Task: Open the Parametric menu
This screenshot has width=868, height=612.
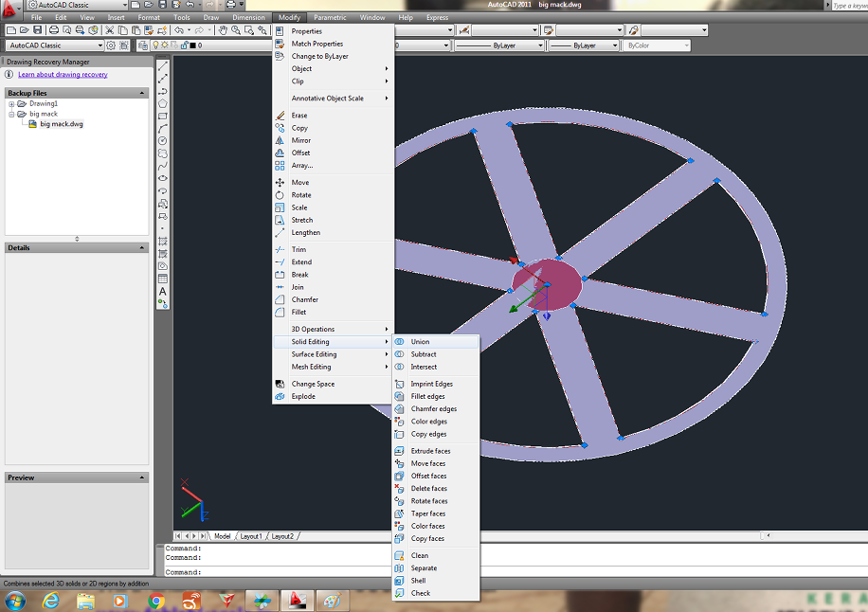Action: 330,18
